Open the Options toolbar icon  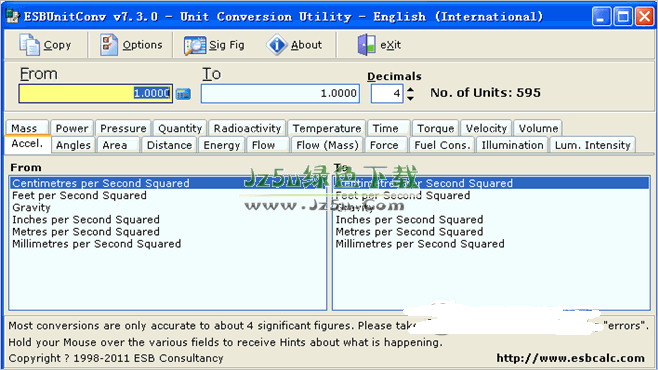109,45
